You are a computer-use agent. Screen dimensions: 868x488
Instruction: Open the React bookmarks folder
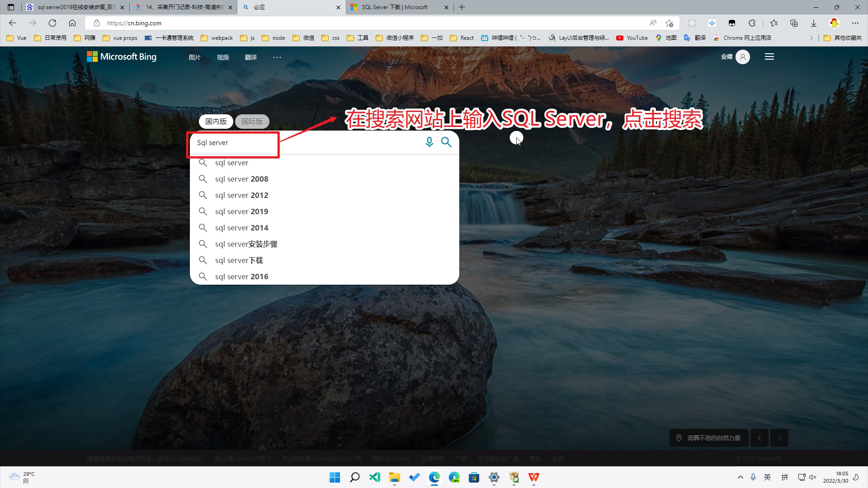click(462, 38)
